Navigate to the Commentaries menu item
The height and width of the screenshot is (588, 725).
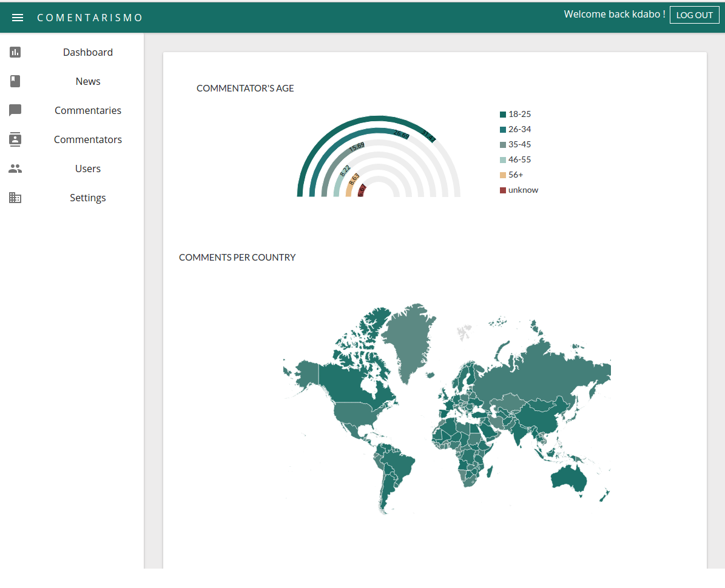pyautogui.click(x=87, y=110)
